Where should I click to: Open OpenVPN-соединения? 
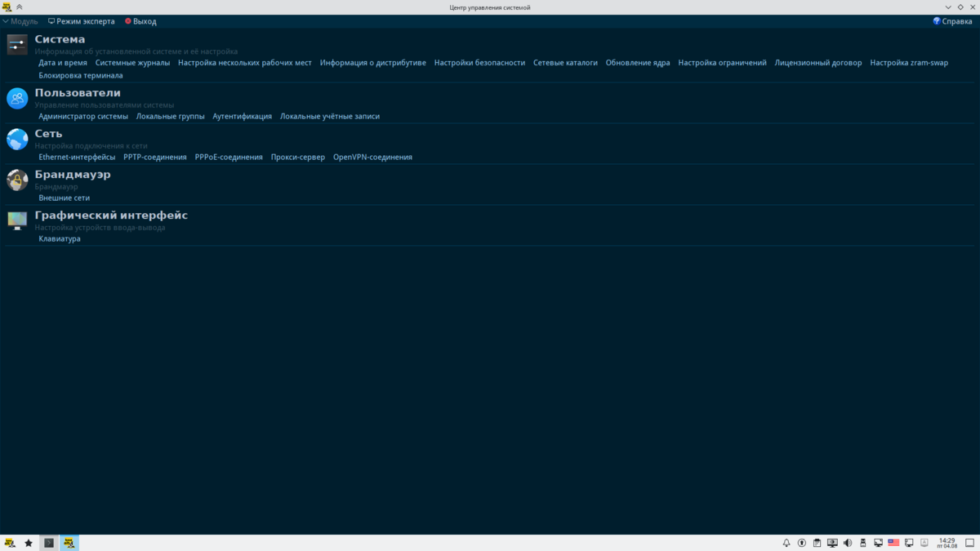point(372,157)
